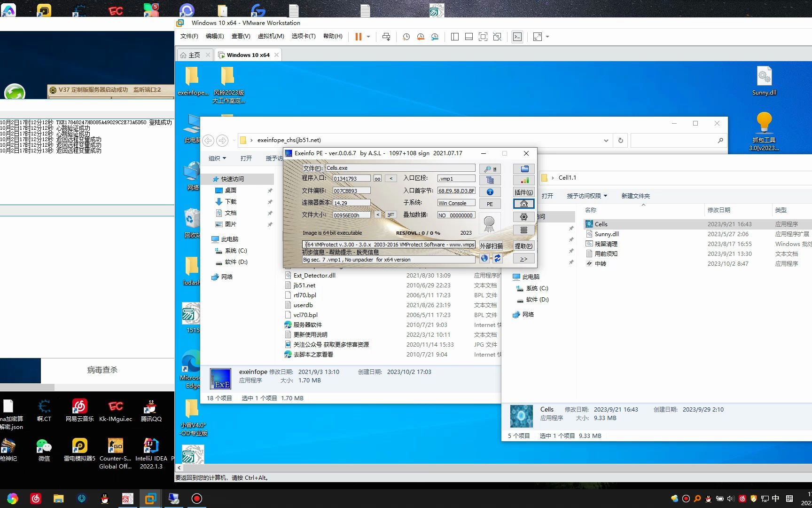812x508 pixels.
Task: Click the ribbon medal icon in Exeinfo PE
Action: (489, 224)
